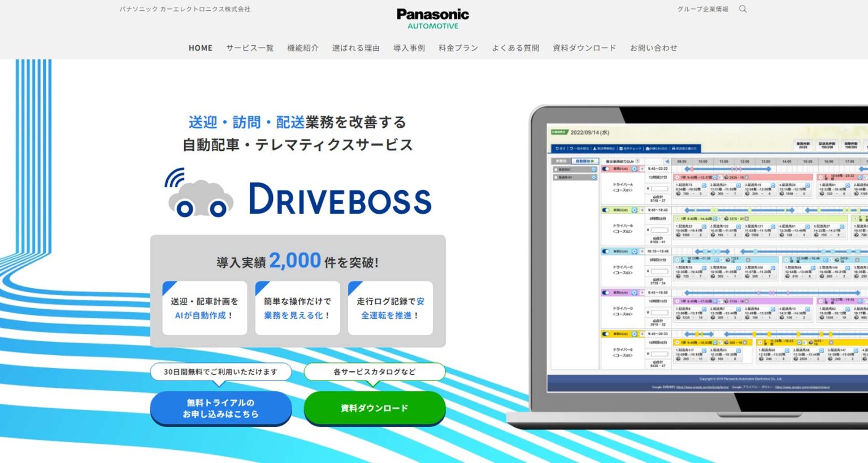
Task: Expand the circular dropdown arrow next to 配送先167
Action: pyautogui.click(x=594, y=178)
